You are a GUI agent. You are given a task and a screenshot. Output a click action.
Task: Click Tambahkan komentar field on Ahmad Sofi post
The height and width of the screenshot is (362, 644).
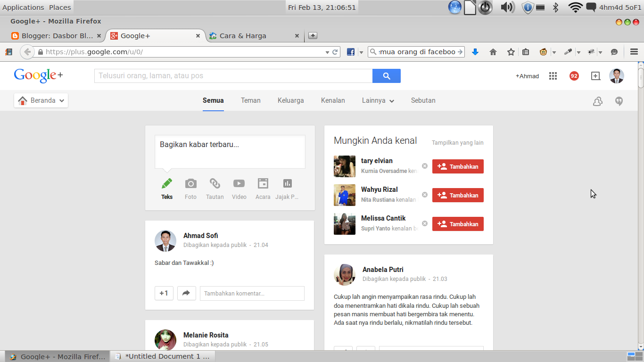(252, 293)
